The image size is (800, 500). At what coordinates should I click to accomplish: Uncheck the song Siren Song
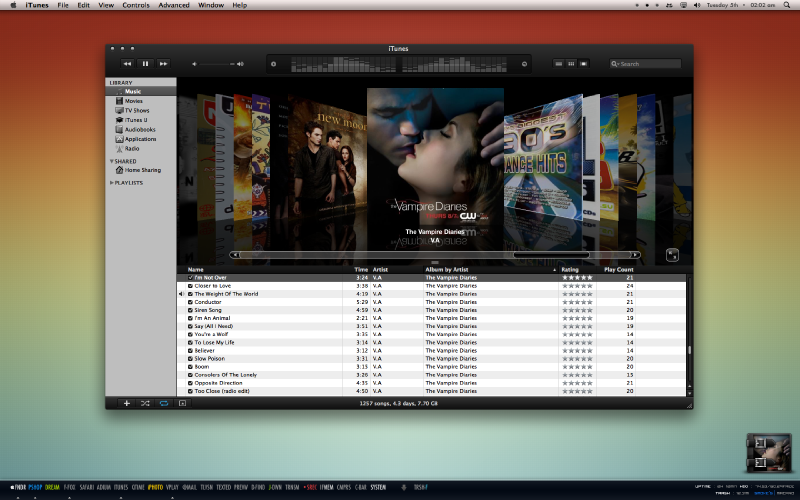click(190, 310)
